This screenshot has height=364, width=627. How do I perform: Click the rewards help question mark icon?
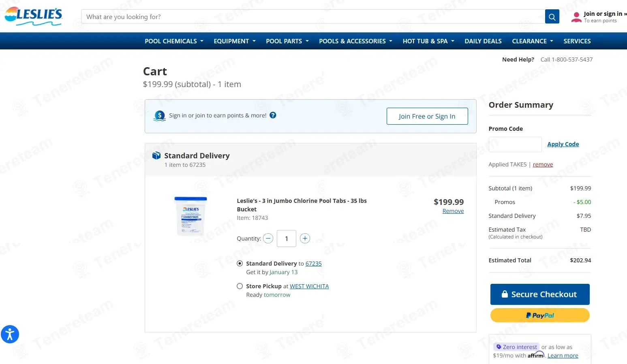coord(273,115)
